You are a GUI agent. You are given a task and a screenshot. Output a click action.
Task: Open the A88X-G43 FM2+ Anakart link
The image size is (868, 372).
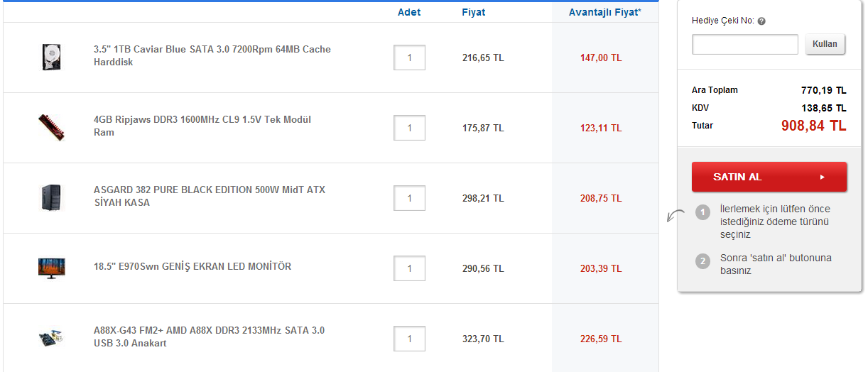point(209,337)
